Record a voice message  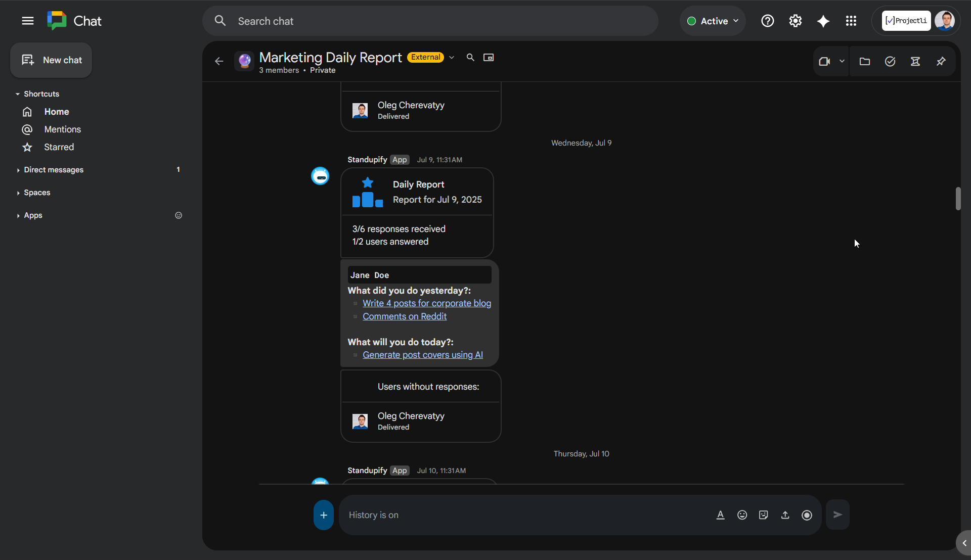click(807, 515)
